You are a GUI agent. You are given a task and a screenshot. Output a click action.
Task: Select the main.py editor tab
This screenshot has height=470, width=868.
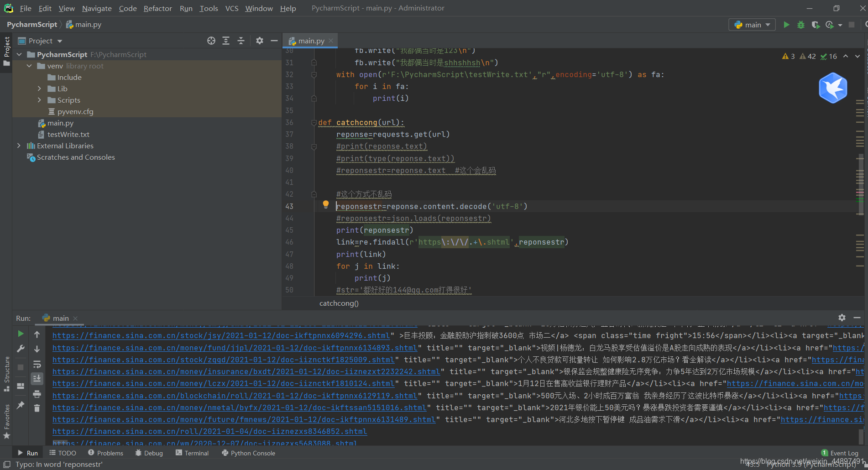310,41
